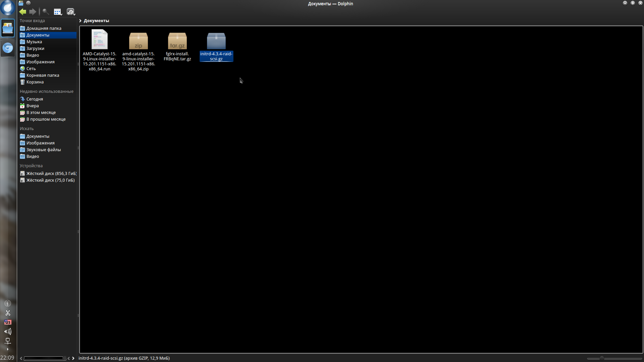644x362 pixels.
Task: Toggle the keep-above window pin button
Action: (x=28, y=3)
